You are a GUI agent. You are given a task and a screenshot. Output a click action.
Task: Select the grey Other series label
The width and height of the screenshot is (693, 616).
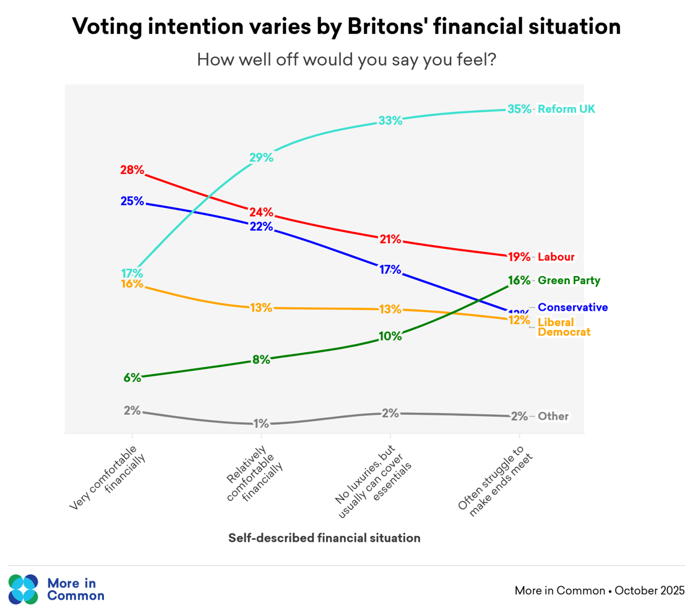click(553, 416)
